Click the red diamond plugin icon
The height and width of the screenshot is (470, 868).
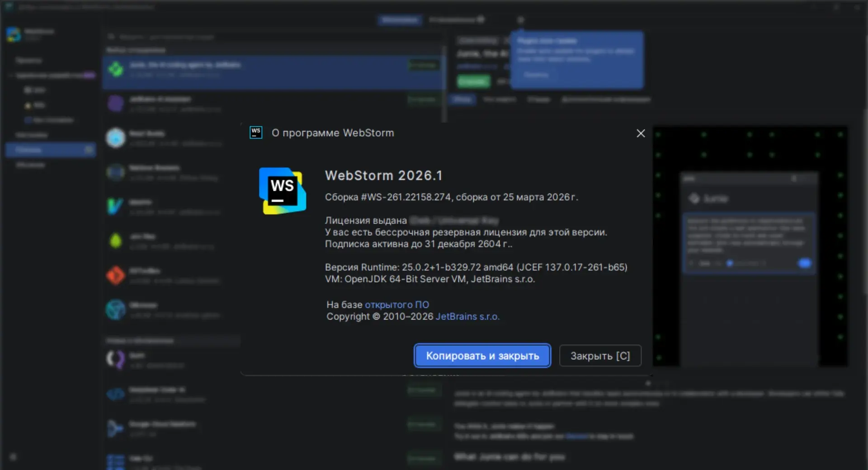tap(115, 275)
